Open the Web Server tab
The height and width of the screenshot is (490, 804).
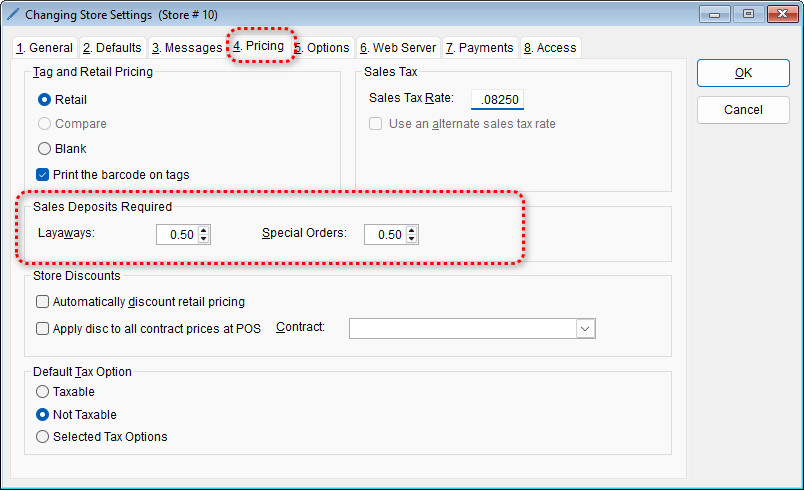398,48
